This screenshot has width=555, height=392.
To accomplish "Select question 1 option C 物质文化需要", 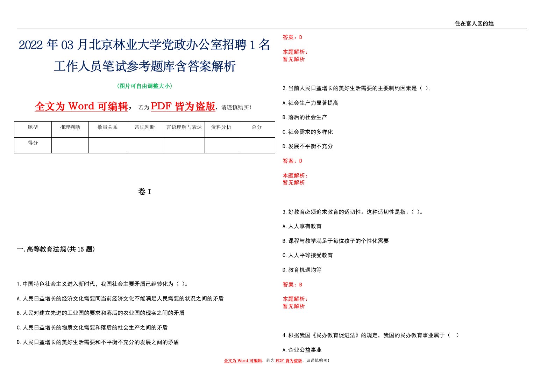I will (x=92, y=328).
